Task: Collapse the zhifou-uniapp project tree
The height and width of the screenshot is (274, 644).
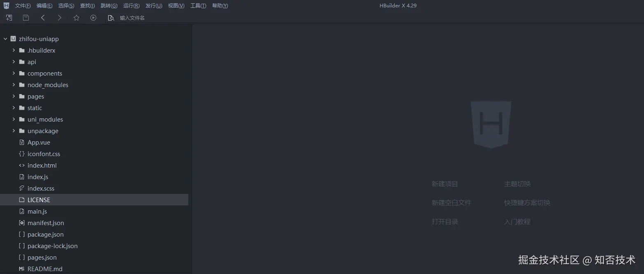Action: click(5, 39)
